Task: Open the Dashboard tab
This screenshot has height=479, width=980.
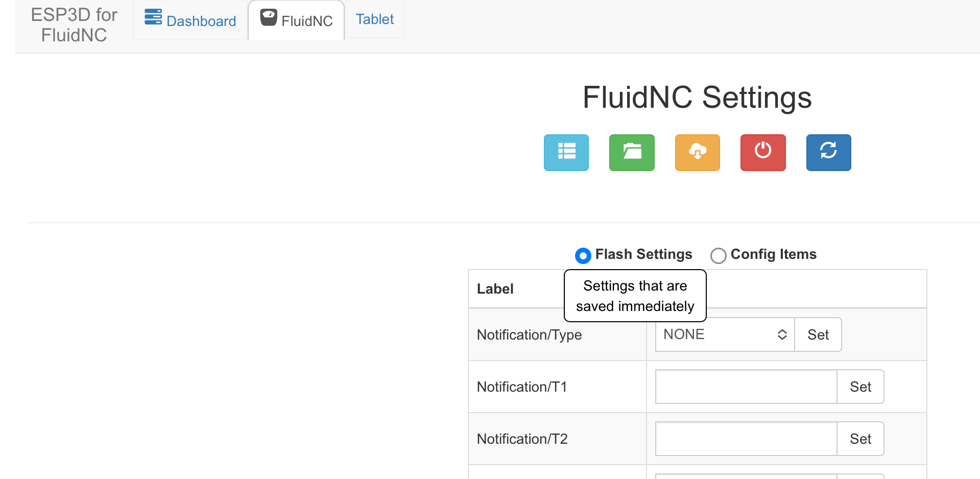Action: 190,20
